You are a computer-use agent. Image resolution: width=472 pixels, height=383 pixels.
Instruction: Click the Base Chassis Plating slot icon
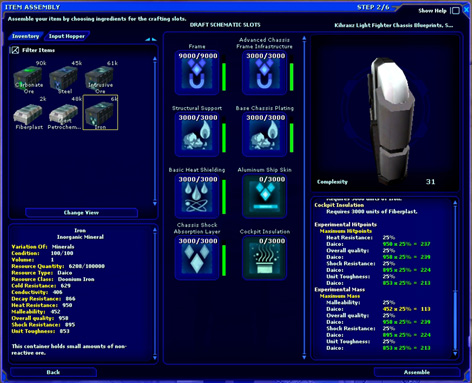click(x=265, y=134)
